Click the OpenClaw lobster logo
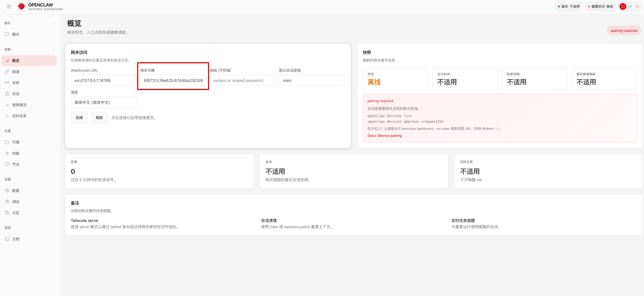This screenshot has height=296, width=644. click(22, 6)
